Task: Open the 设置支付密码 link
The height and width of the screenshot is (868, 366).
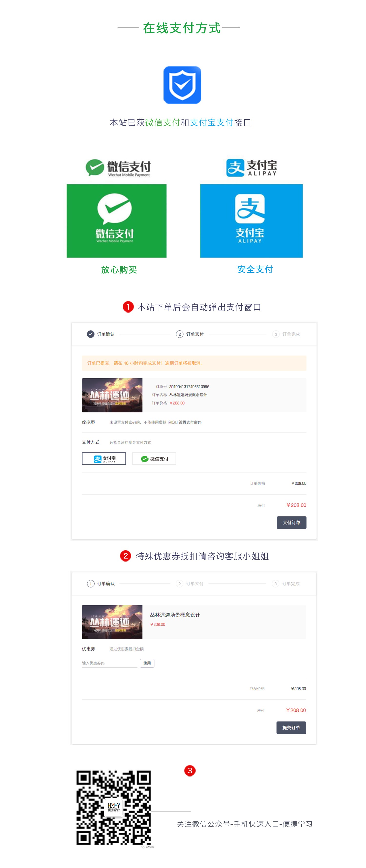Action: pyautogui.click(x=190, y=422)
